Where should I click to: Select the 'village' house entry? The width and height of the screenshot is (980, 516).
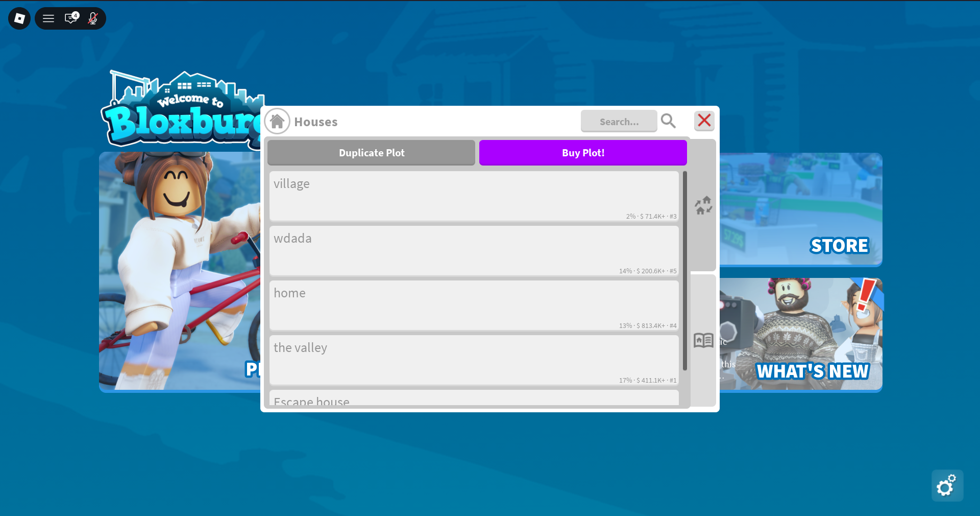474,196
